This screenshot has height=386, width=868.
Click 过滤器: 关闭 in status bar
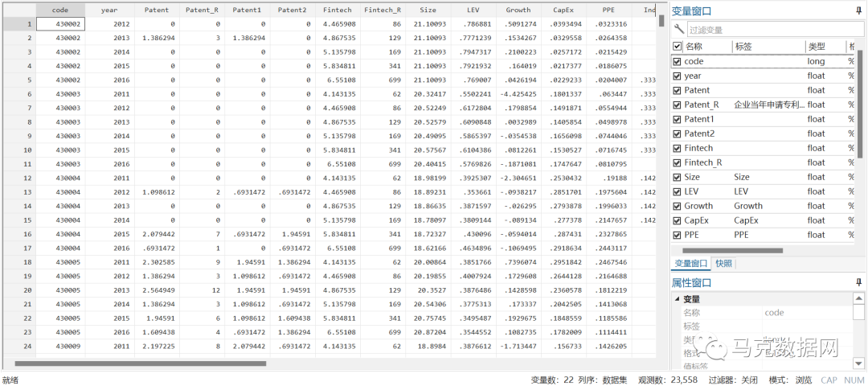tap(732, 380)
